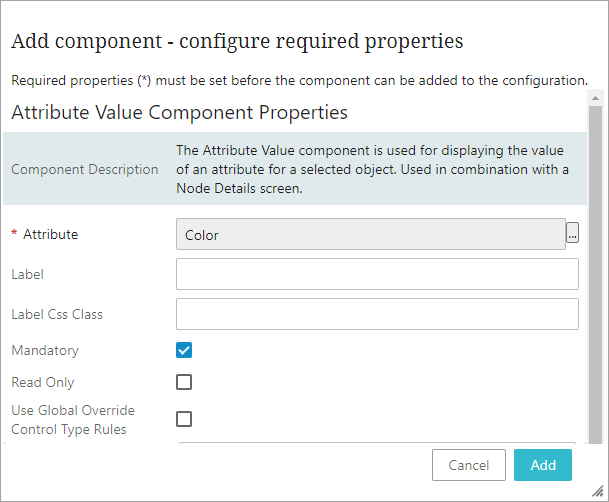609x502 pixels.
Task: Click the Label Css Class label
Action: 57,314
